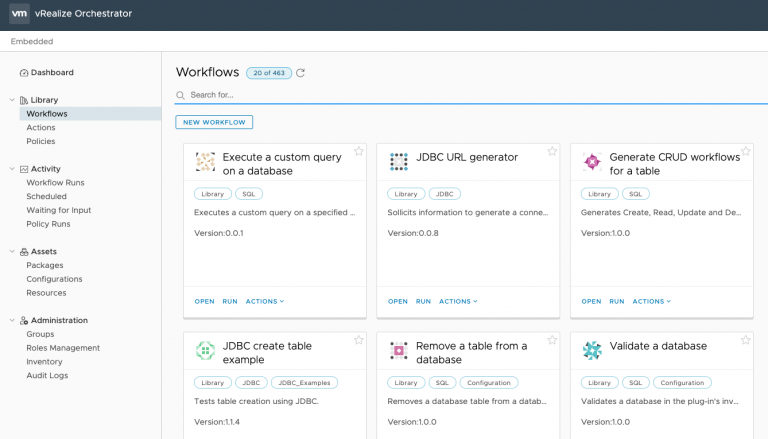Viewport: 768px width, 439px height.
Task: Open Resources under Assets
Action: pos(47,293)
